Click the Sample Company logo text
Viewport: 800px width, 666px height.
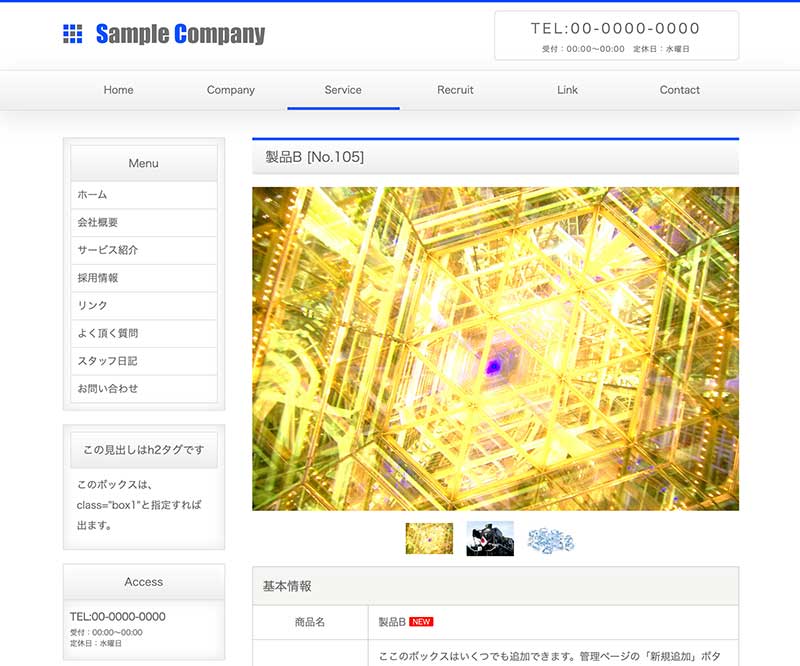(180, 34)
